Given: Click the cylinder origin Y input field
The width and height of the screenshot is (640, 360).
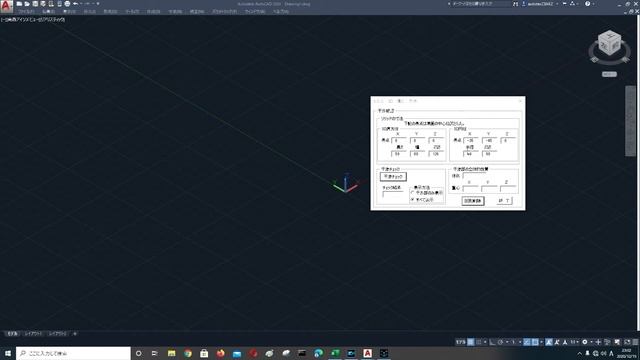Looking at the screenshot, I should 489,140.
